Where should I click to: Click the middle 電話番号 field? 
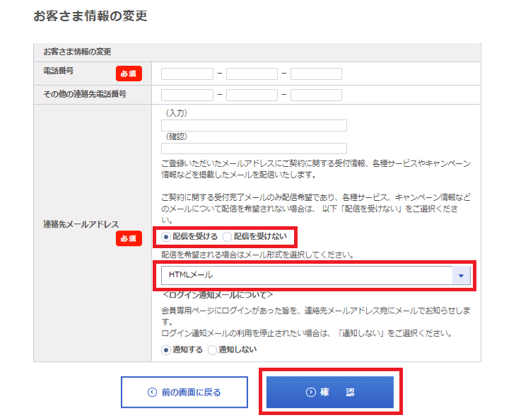click(x=252, y=74)
